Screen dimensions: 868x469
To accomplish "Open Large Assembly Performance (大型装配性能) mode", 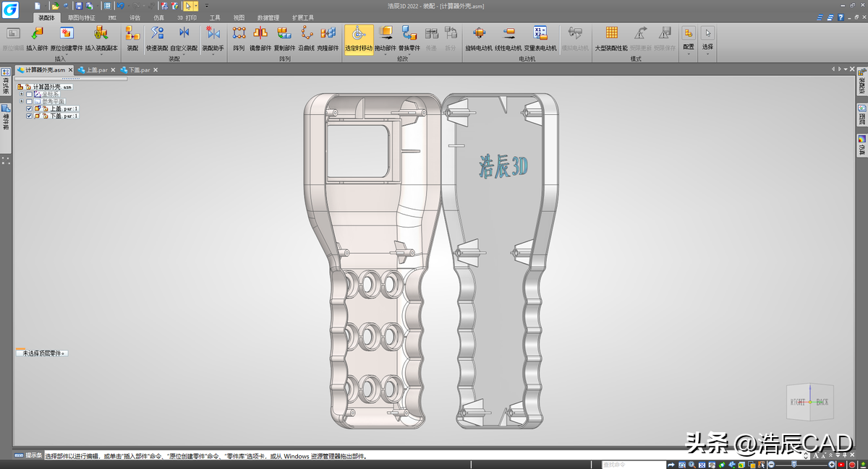I will point(611,34).
